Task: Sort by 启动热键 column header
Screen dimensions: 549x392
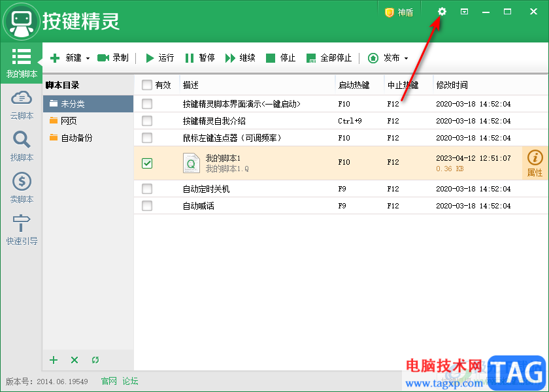Action: 360,85
